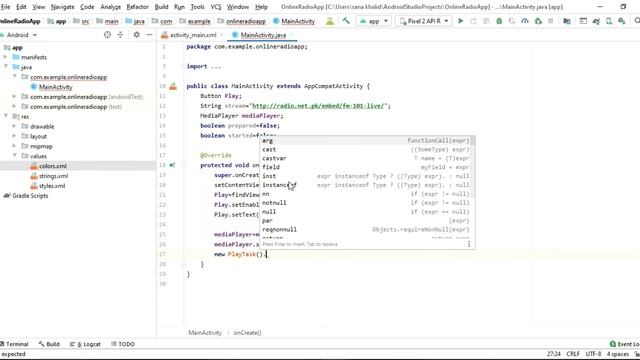640x360 pixels.
Task: Select MainActivity in the project tree
Action: [x=56, y=87]
